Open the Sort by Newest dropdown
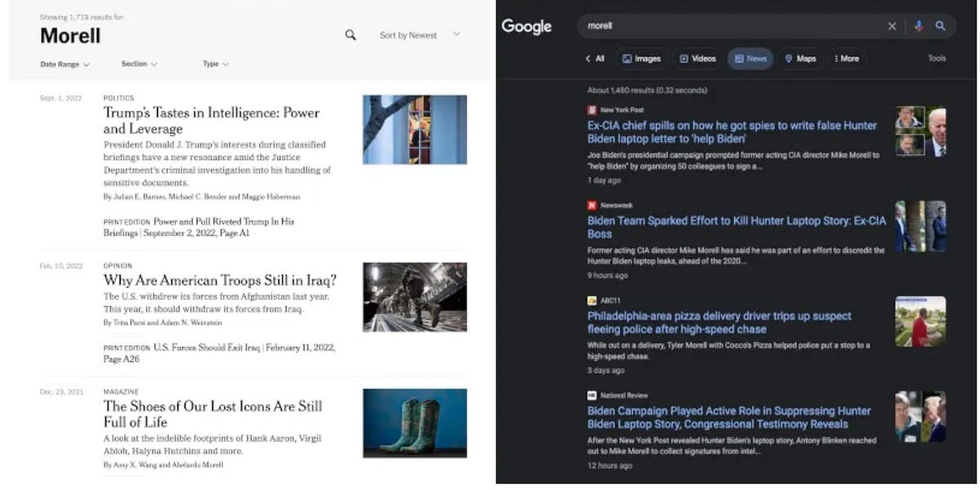Viewport: 980px width, 490px height. tap(420, 35)
